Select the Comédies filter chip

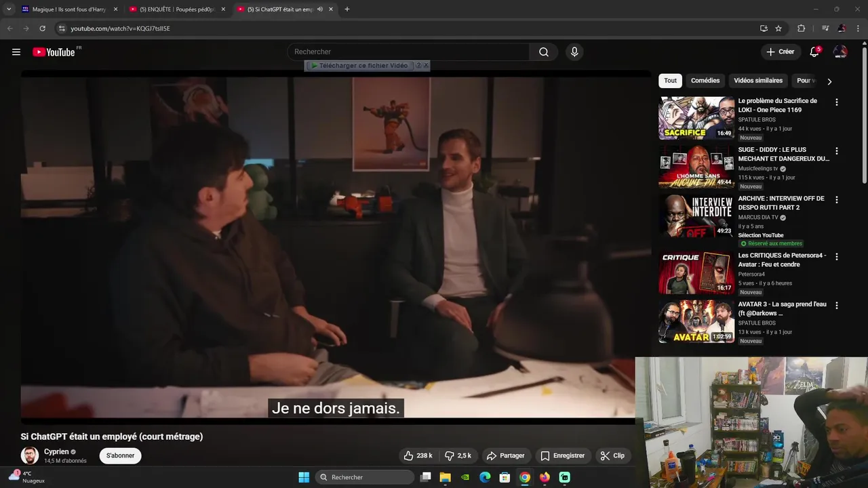[705, 81]
